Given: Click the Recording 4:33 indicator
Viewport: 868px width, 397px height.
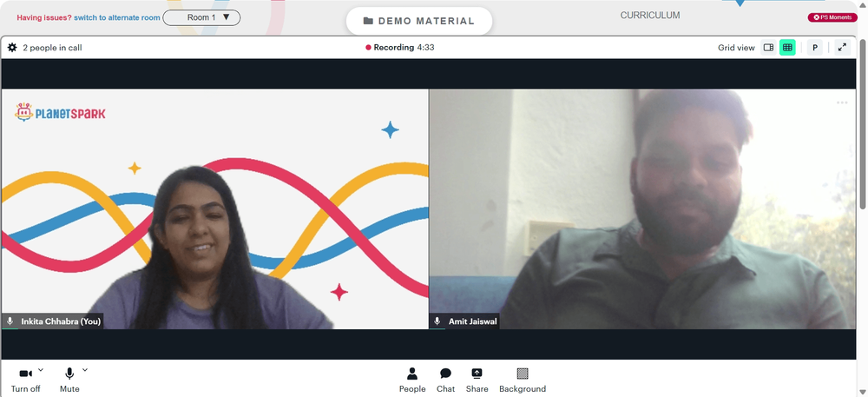Looking at the screenshot, I should coord(399,48).
